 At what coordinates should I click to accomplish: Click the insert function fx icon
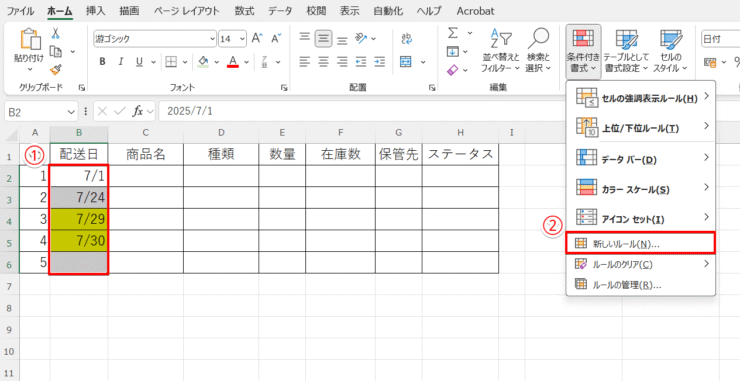point(138,112)
